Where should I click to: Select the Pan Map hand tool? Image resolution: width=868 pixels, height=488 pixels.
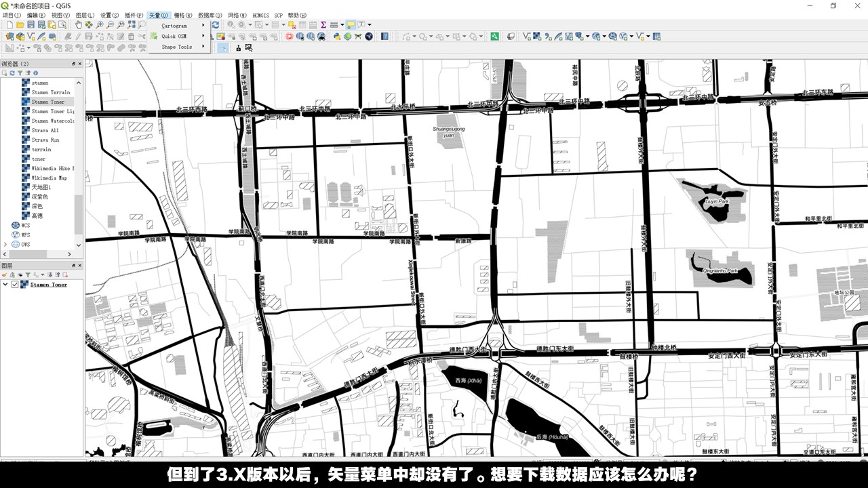79,24
